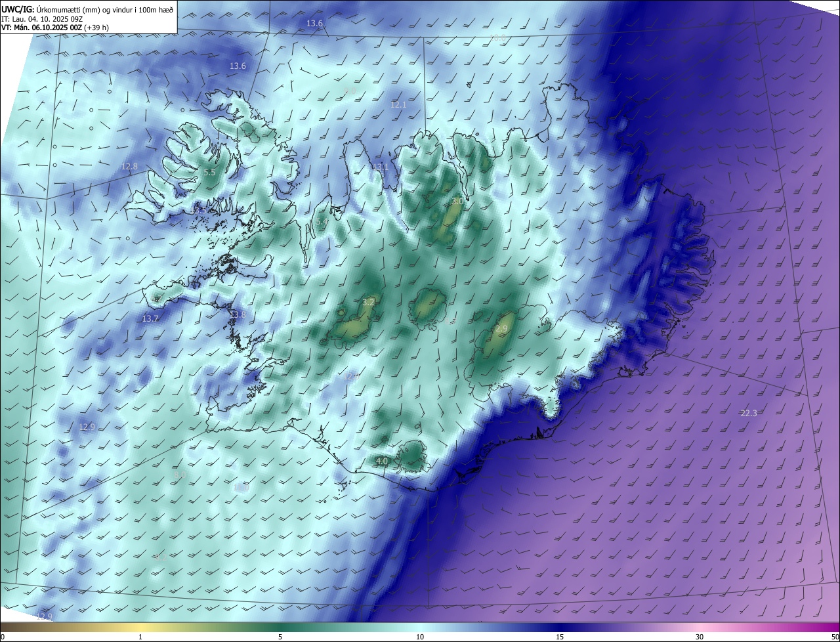Click the 5.5 value on the Westfjords
The image size is (840, 642).
[209, 173]
